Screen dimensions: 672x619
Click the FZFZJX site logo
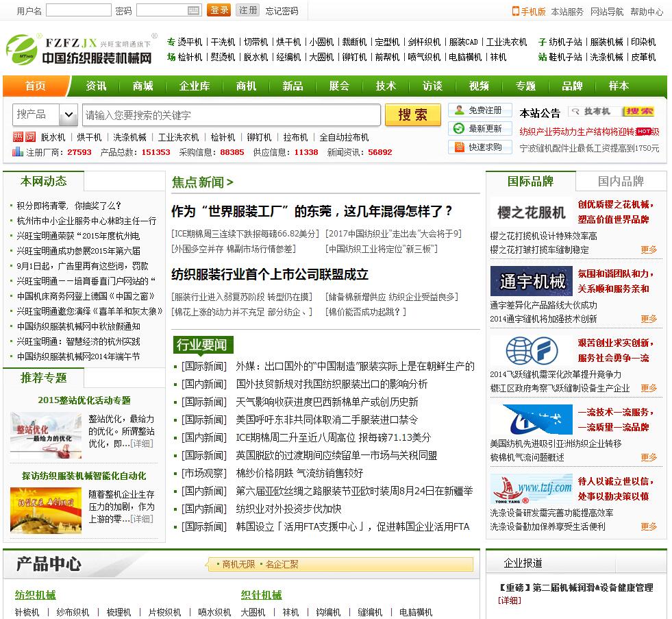pos(79,49)
